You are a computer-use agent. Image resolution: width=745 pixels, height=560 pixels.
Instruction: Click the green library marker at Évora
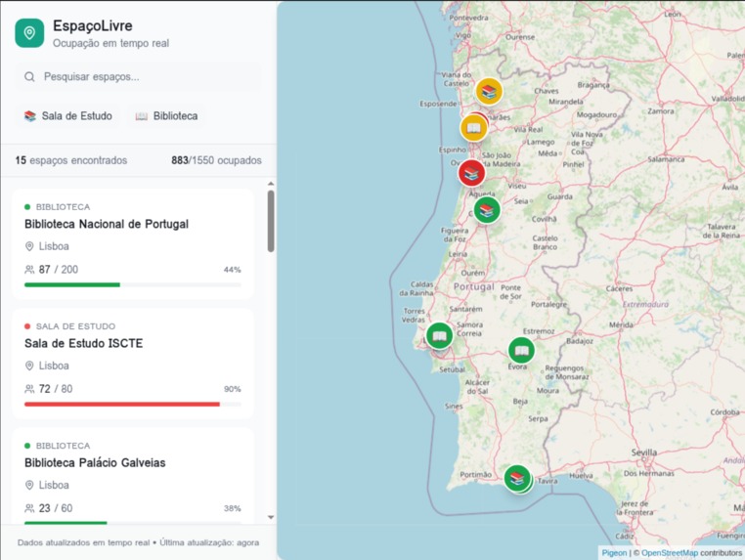(521, 351)
